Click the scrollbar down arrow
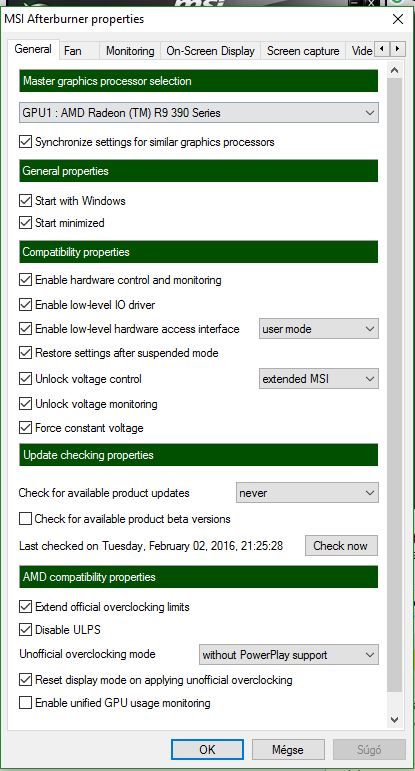The height and width of the screenshot is (771, 415). pyautogui.click(x=394, y=720)
